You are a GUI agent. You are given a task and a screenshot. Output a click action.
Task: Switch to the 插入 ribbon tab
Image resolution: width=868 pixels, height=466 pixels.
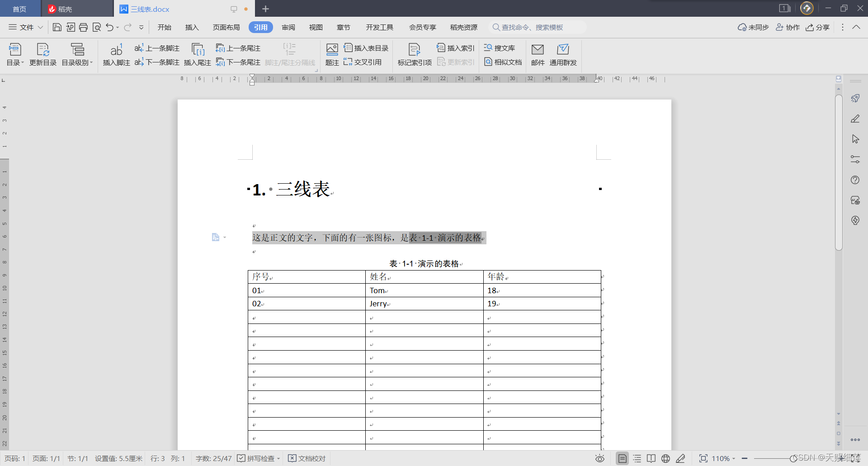click(192, 27)
